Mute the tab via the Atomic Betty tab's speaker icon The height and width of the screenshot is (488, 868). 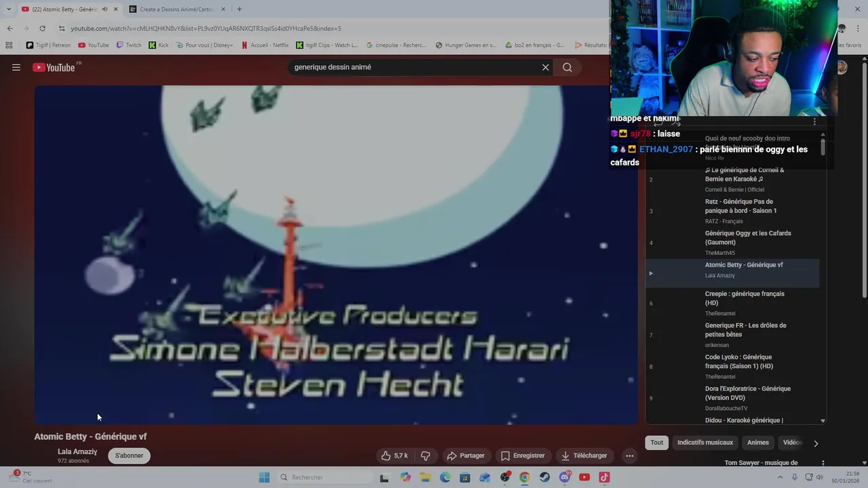pos(104,9)
